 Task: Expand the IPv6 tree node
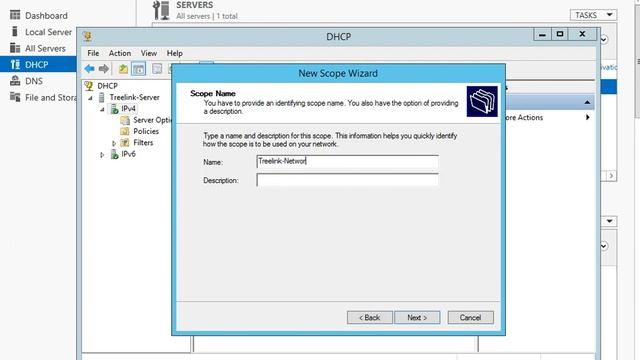102,155
